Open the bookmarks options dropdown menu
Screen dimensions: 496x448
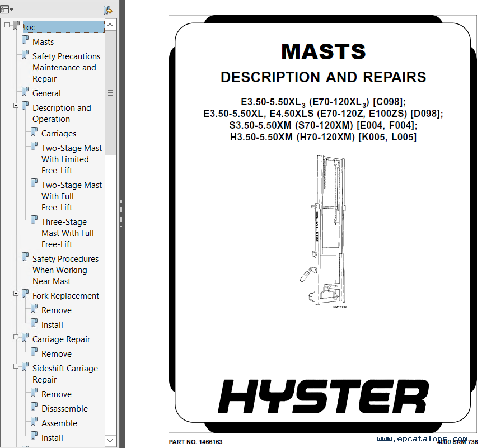7,10
